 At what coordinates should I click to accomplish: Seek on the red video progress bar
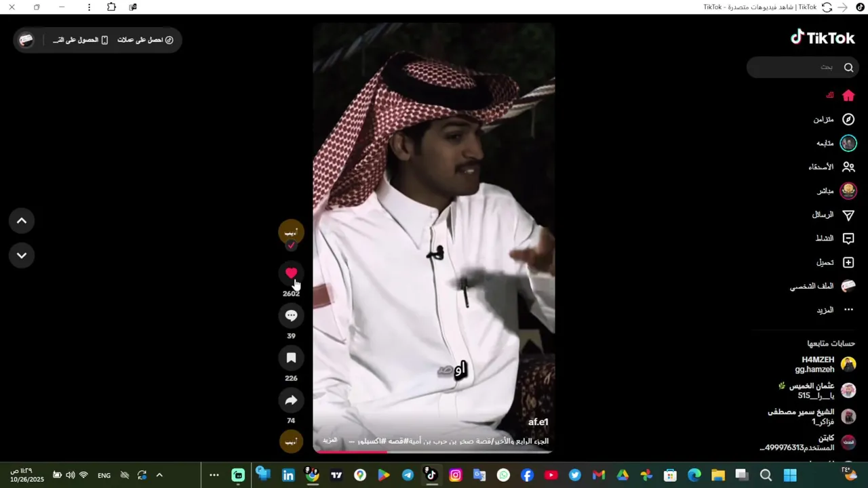tap(434, 451)
